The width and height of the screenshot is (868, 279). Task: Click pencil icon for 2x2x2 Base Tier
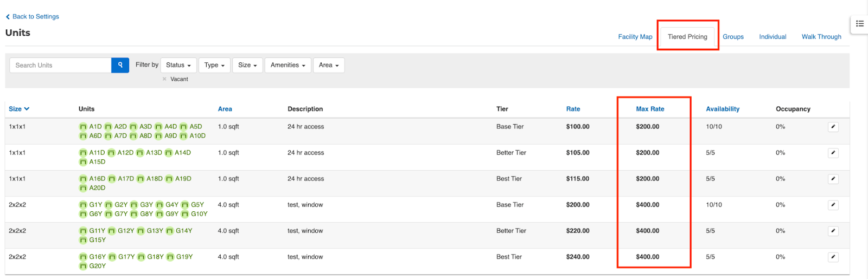point(833,205)
